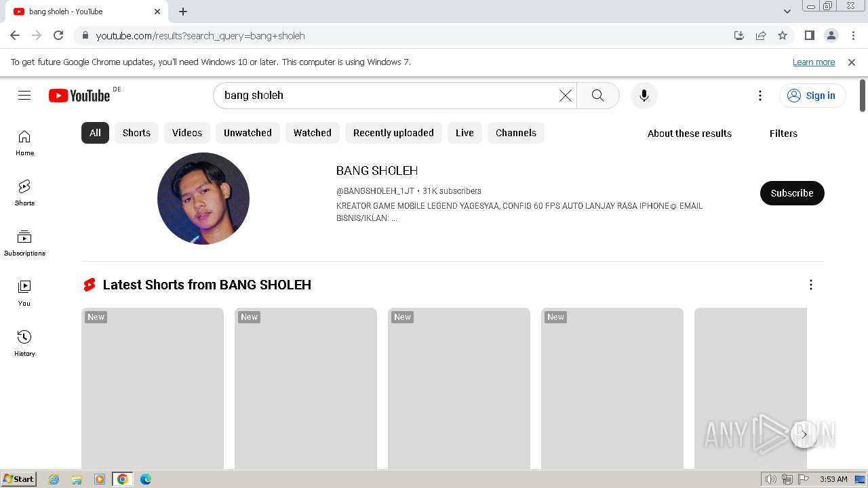This screenshot has width=868, height=488.
Task: Go to the YouTube logo home link
Action: point(80,96)
